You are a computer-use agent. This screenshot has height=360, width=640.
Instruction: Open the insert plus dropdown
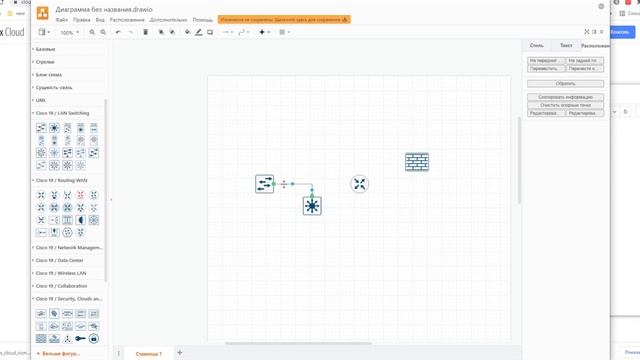264,32
